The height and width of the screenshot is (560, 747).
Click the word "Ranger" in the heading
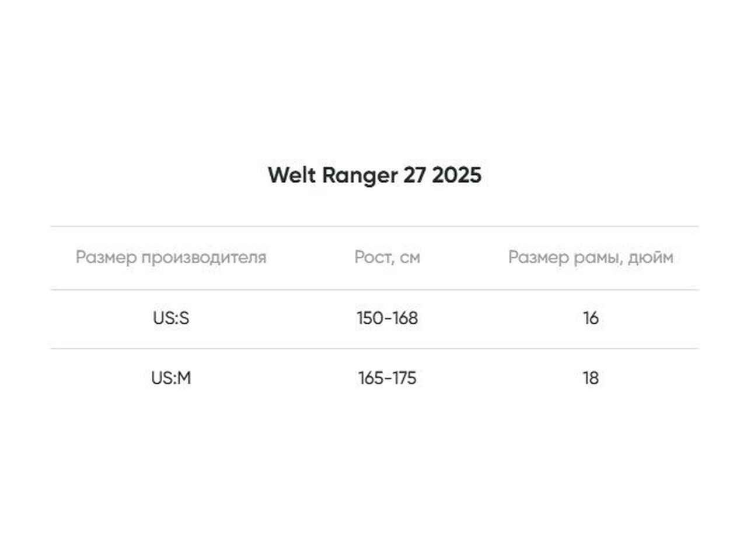pos(359,175)
